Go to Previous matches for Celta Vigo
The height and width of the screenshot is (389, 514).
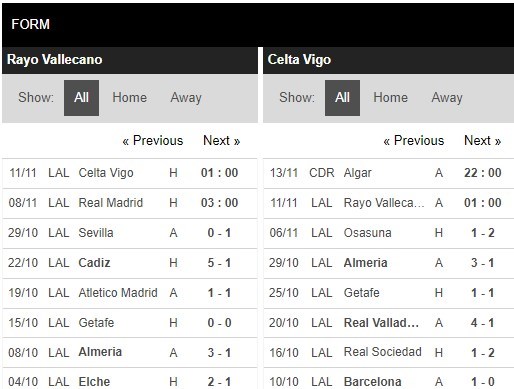[x=414, y=141]
